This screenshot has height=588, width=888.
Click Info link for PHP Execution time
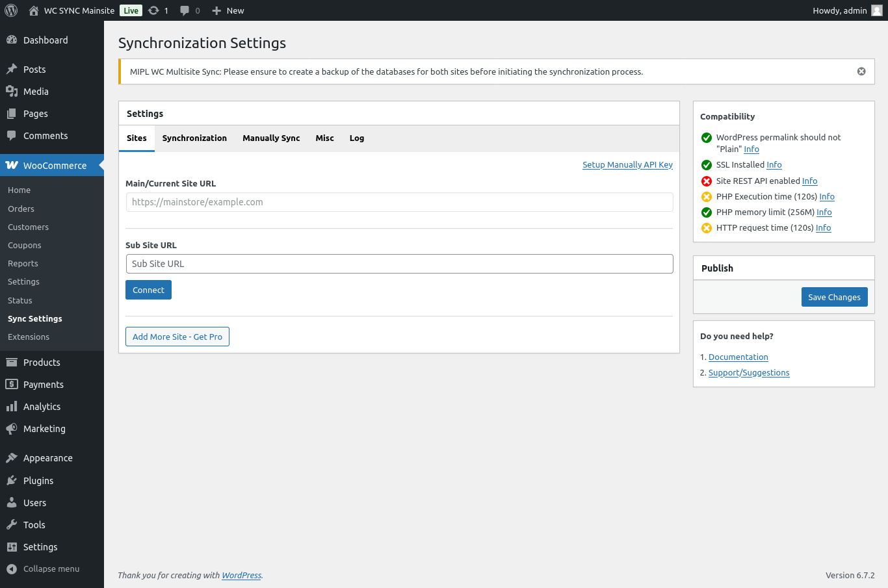click(827, 197)
